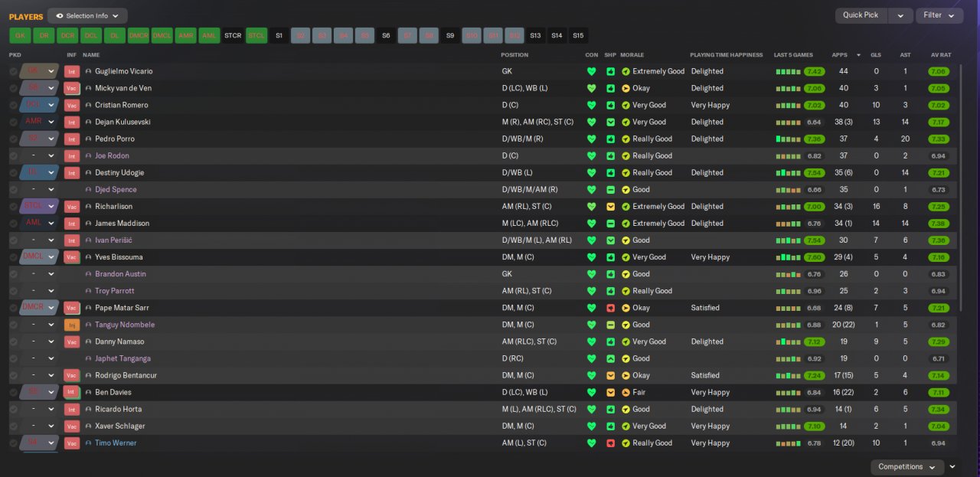Open Tanguy Ndombele's player link
The width and height of the screenshot is (980, 477).
pos(125,325)
